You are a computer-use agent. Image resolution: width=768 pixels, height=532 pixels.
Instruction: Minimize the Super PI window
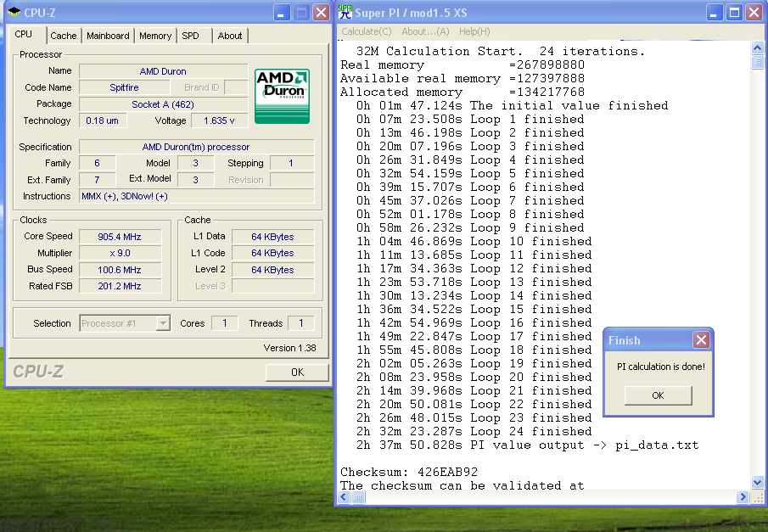coord(715,12)
